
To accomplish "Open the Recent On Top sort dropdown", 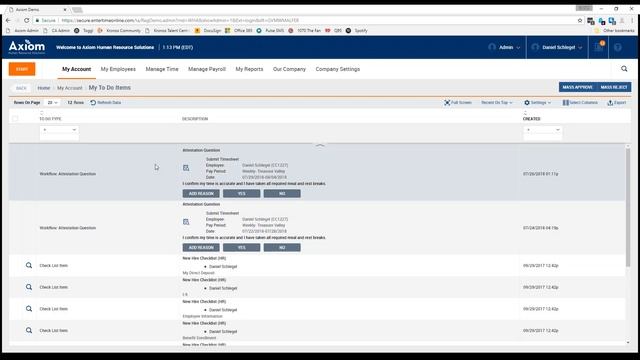I will point(497,102).
